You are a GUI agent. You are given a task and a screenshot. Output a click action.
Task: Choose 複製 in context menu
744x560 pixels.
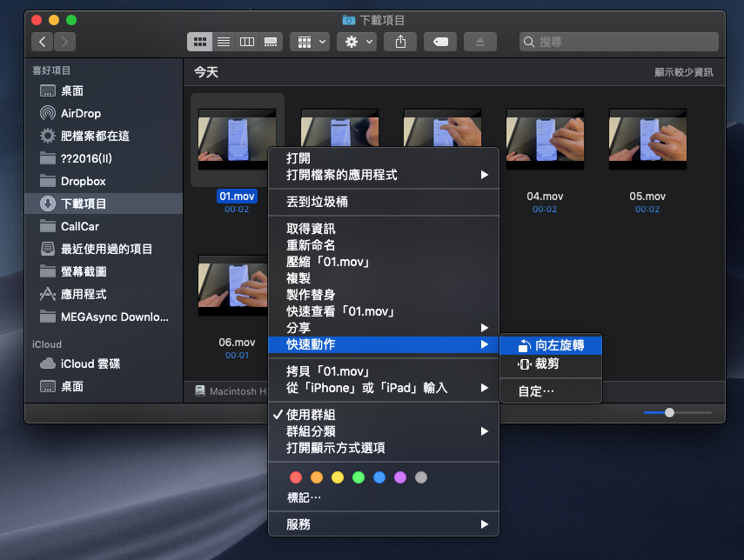384,278
